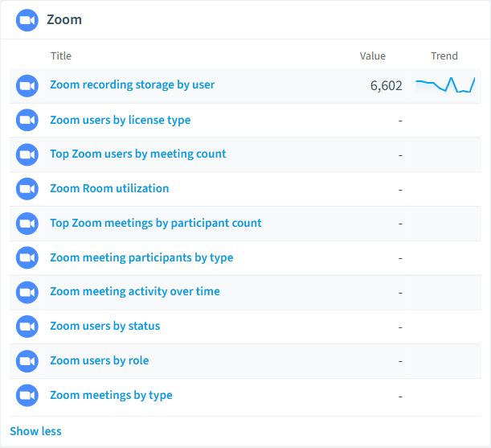Open the Zoom meetings by type link
The image size is (491, 448).
point(111,396)
